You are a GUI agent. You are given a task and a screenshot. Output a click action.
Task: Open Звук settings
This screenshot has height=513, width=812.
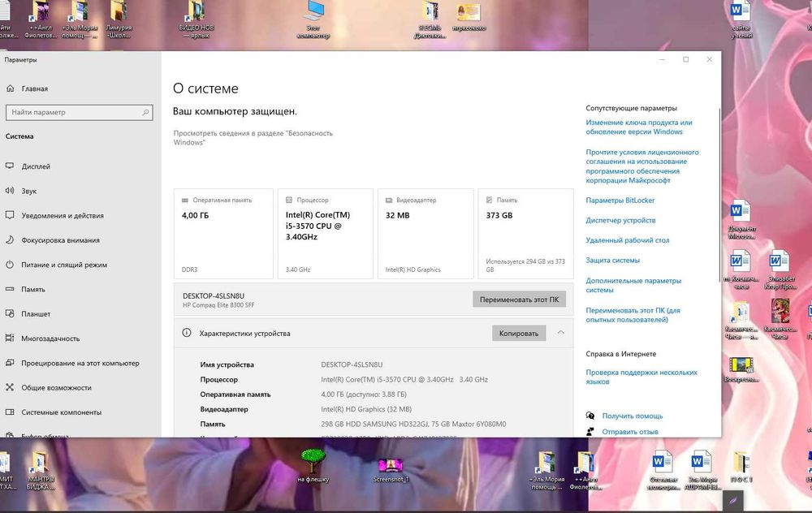tap(29, 191)
